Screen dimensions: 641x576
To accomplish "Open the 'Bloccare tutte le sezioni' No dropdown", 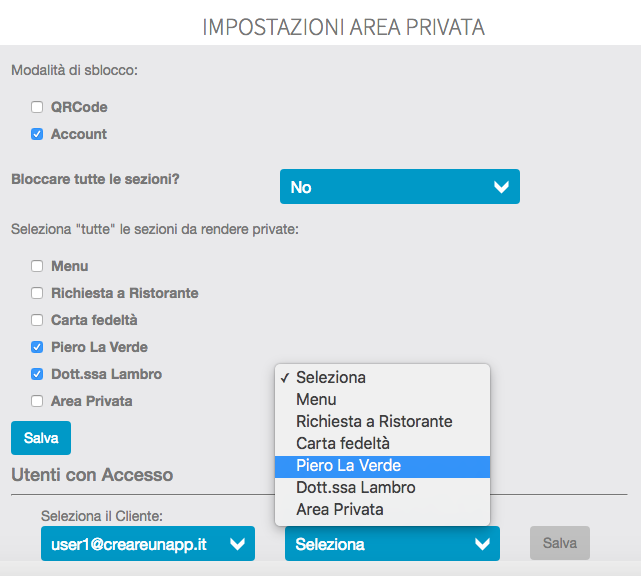I will (x=399, y=187).
